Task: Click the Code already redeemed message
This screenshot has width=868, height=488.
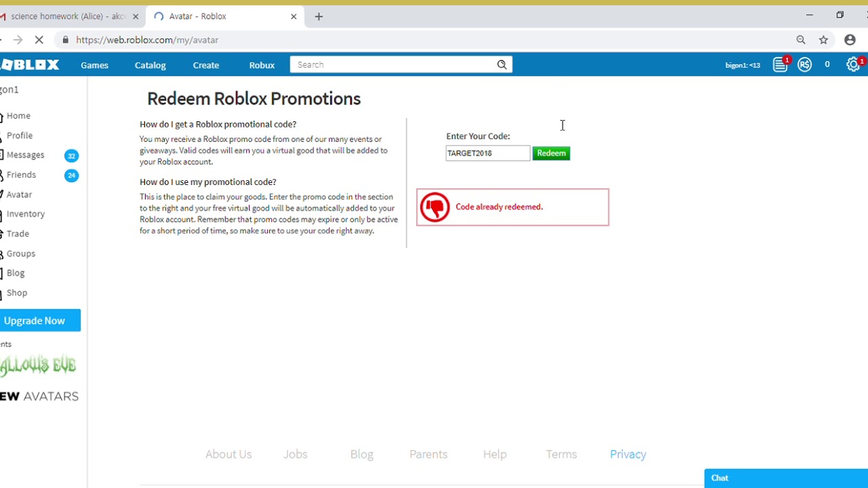Action: pos(499,207)
